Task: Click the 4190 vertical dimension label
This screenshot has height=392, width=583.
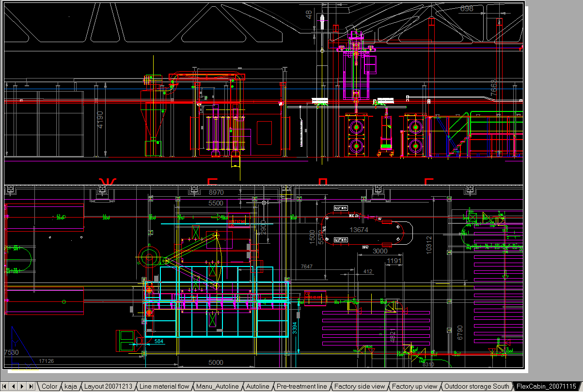Action: [x=100, y=120]
